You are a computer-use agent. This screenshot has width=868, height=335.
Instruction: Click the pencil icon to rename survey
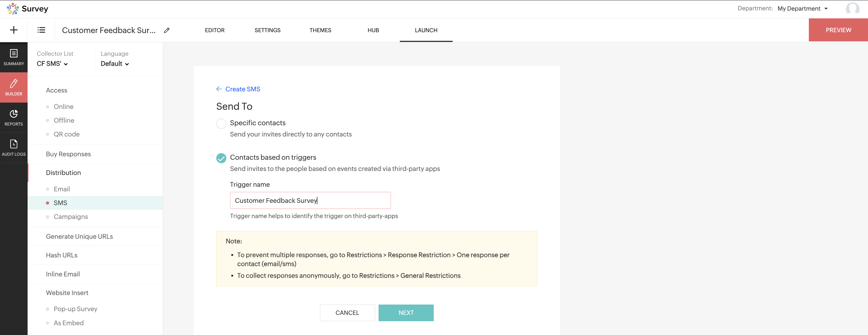click(x=167, y=30)
